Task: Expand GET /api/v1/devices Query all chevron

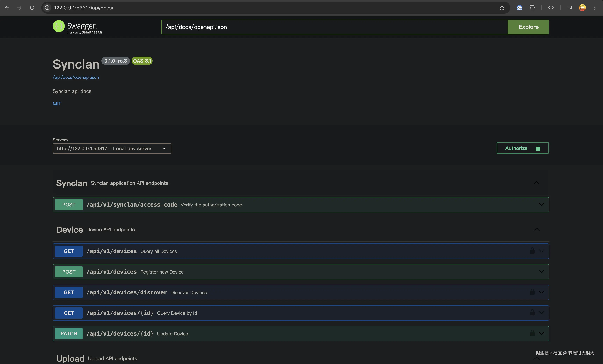Action: pos(541,251)
